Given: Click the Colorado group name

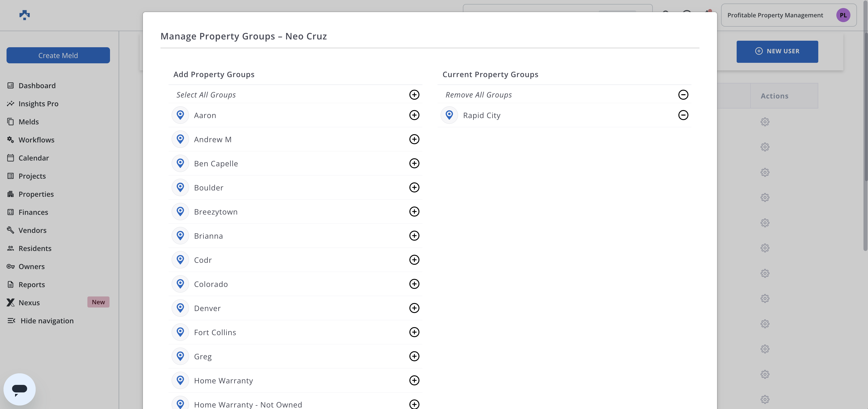Looking at the screenshot, I should tap(211, 284).
